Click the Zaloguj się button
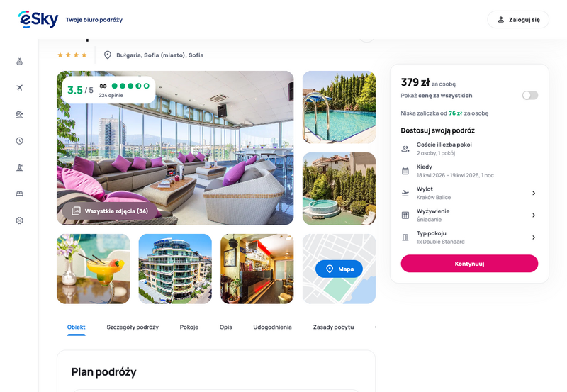Screen dimensions: 567x392 (x=518, y=20)
